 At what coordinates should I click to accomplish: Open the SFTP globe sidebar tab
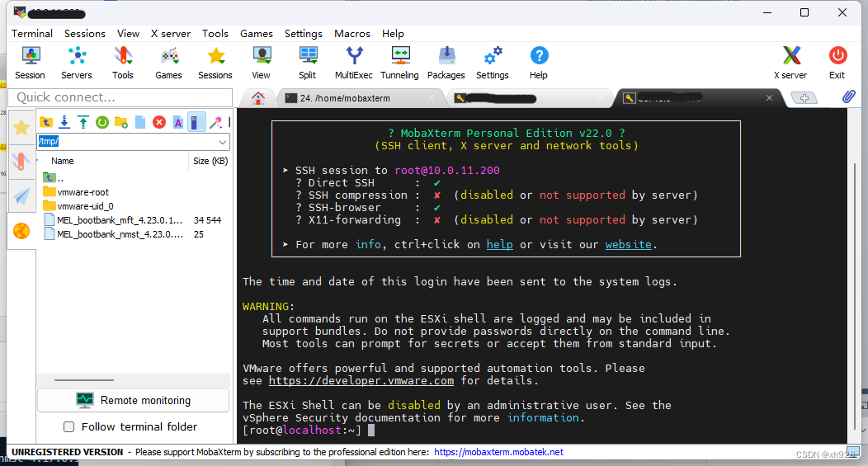[x=21, y=231]
